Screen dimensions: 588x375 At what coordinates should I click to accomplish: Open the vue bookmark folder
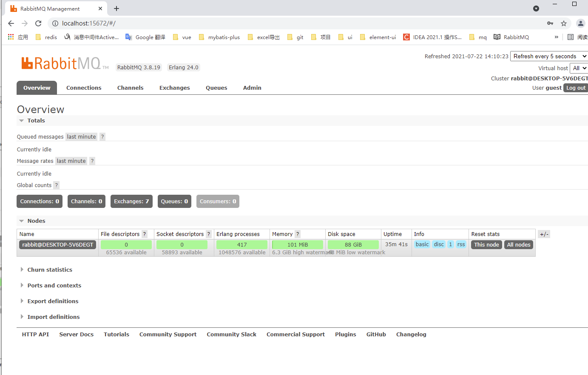pos(182,37)
